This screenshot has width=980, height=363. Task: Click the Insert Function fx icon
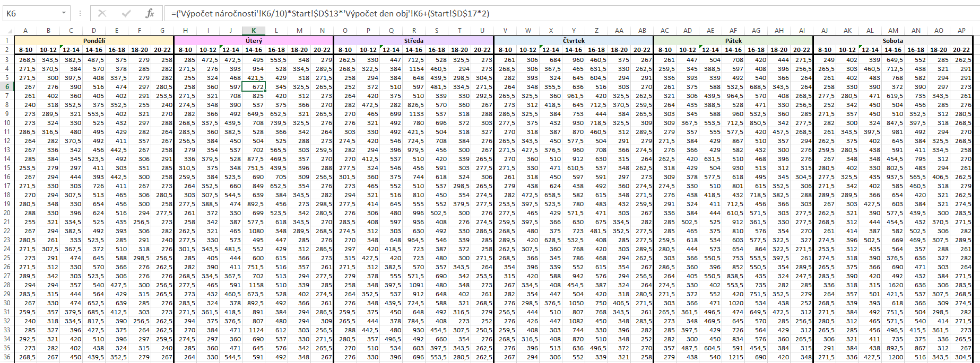click(x=150, y=13)
